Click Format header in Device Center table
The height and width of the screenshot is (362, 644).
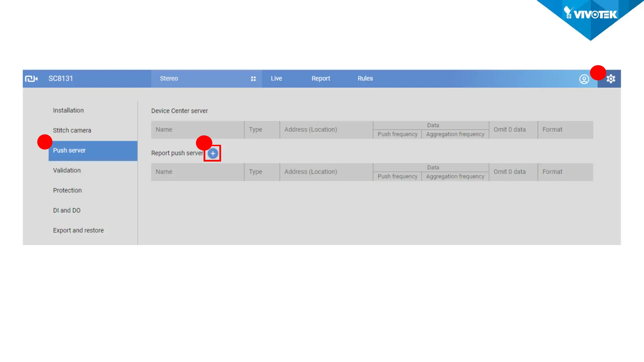pos(552,129)
